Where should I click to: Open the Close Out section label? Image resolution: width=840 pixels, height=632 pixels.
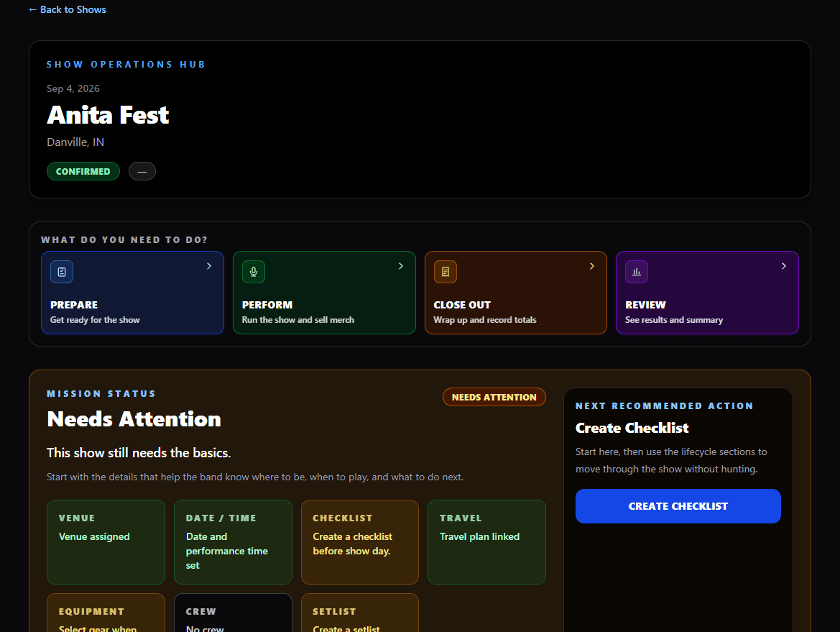[x=462, y=304]
